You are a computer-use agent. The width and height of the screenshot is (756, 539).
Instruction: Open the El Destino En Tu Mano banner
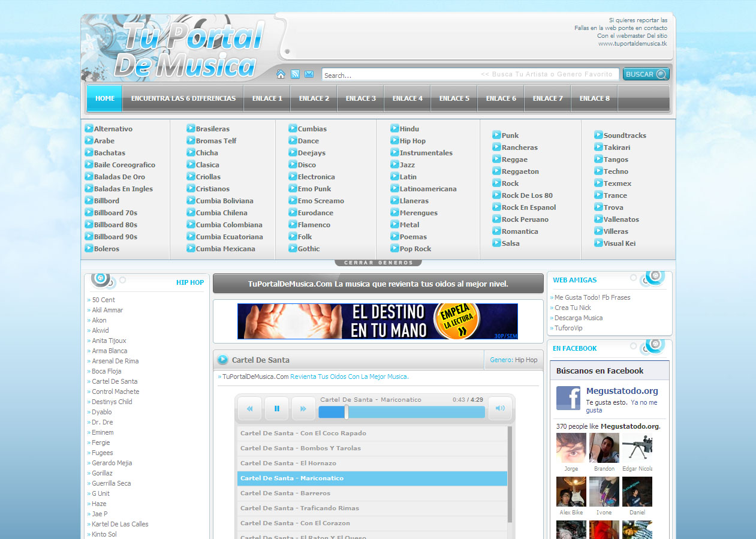(378, 321)
